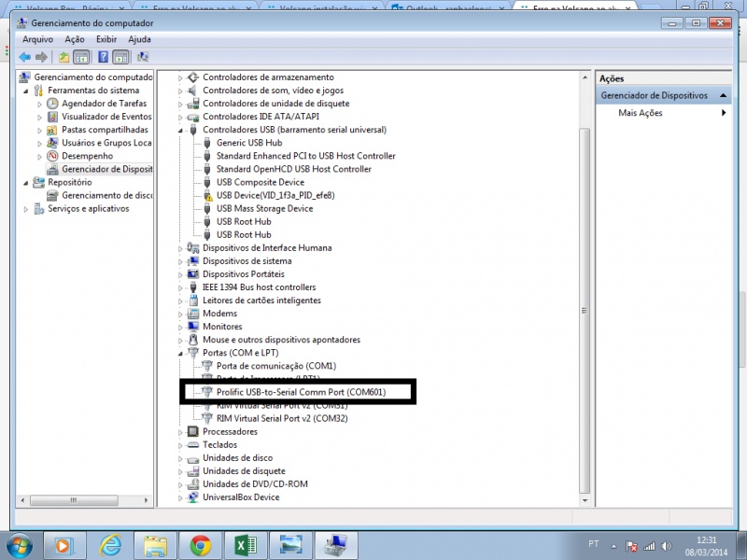Select the Generic USB Hub device icon
The width and height of the screenshot is (747, 560).
(x=207, y=143)
